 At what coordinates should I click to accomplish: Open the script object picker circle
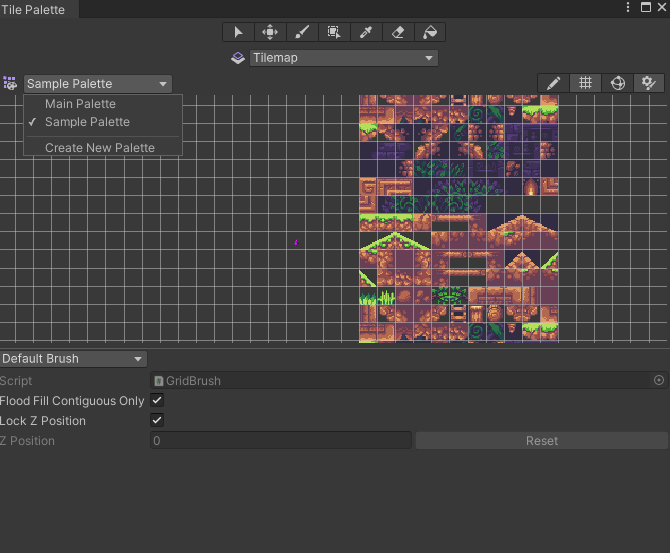[659, 380]
